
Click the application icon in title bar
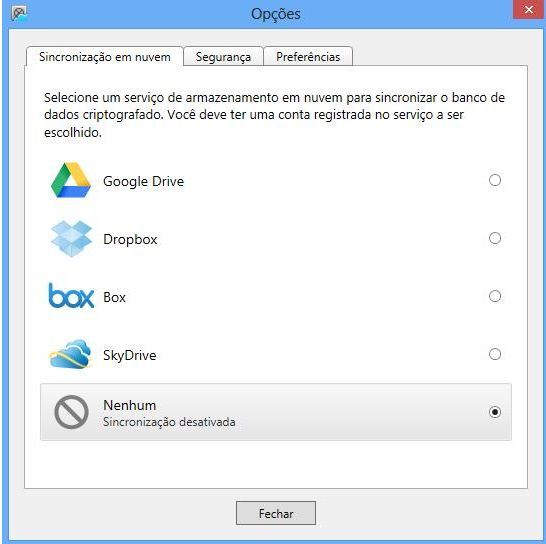pos(19,14)
